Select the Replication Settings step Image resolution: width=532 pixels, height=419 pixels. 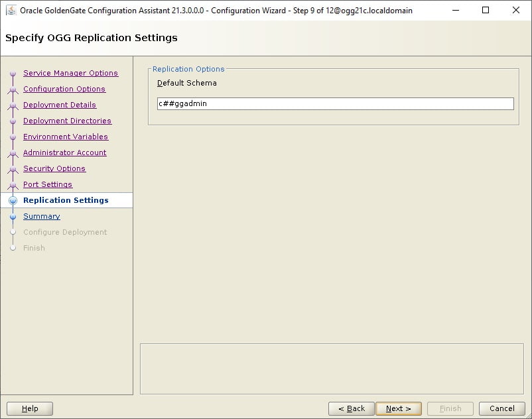66,200
